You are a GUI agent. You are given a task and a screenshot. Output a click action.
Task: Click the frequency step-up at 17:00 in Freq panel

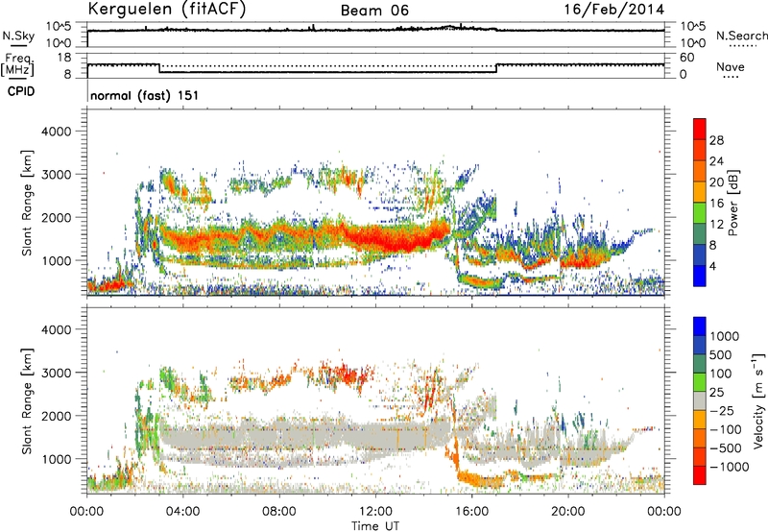click(x=496, y=68)
